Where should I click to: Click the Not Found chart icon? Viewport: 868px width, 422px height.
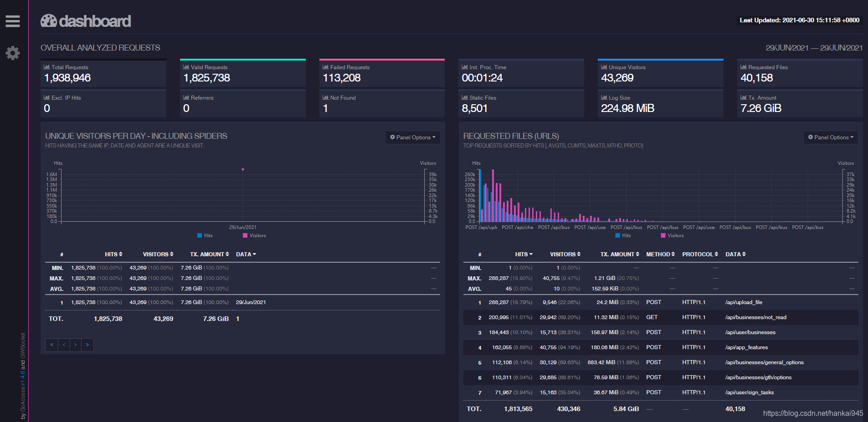[x=325, y=97]
